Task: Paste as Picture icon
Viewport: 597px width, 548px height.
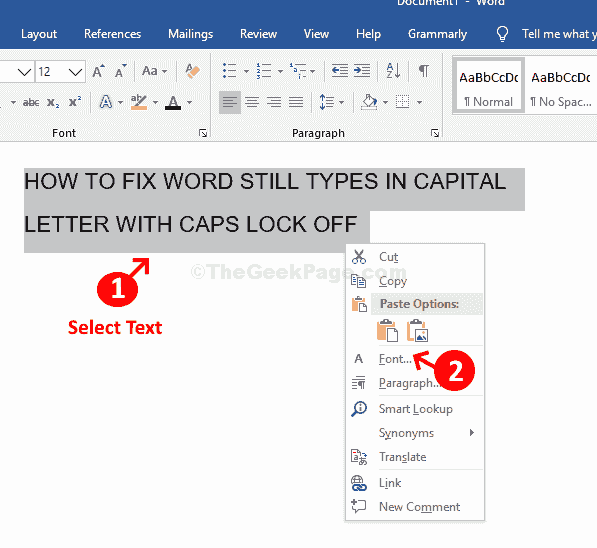Action: pos(417,330)
